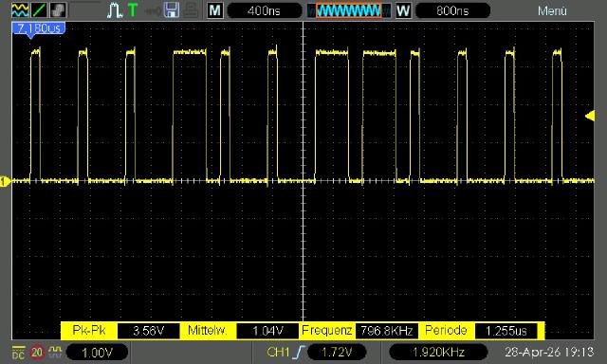Image resolution: width=607 pixels, height=364 pixels.
Task: Click the red 20 bandwidth limit icon
Action: coord(37,353)
